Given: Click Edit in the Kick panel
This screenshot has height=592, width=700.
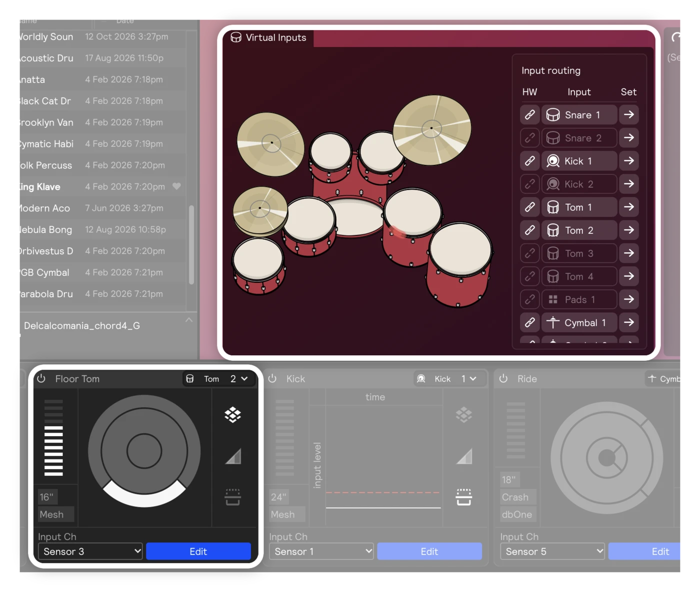Looking at the screenshot, I should point(429,552).
